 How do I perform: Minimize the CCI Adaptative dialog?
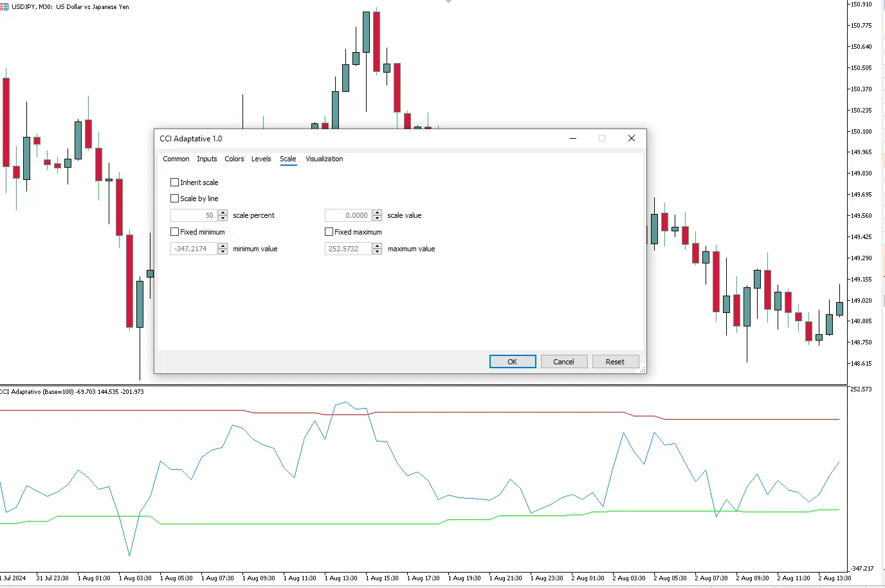coord(572,138)
